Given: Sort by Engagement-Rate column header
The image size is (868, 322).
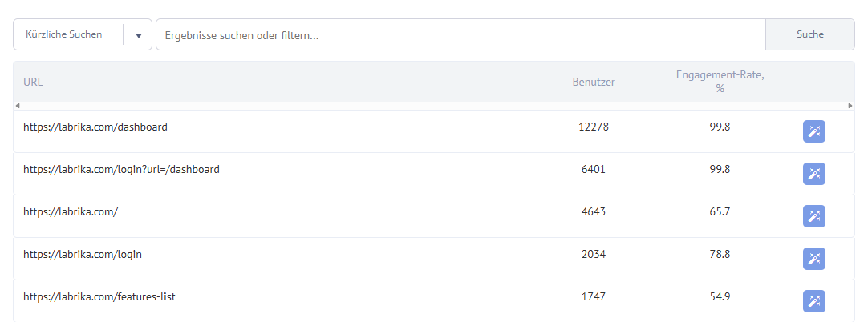Looking at the screenshot, I should (720, 82).
